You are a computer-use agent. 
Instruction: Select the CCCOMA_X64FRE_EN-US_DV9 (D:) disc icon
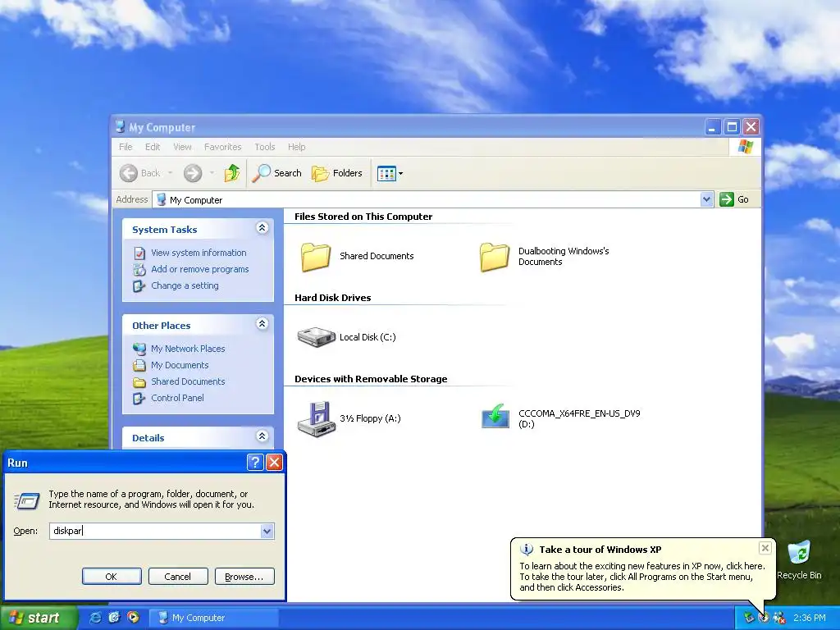[x=495, y=417]
